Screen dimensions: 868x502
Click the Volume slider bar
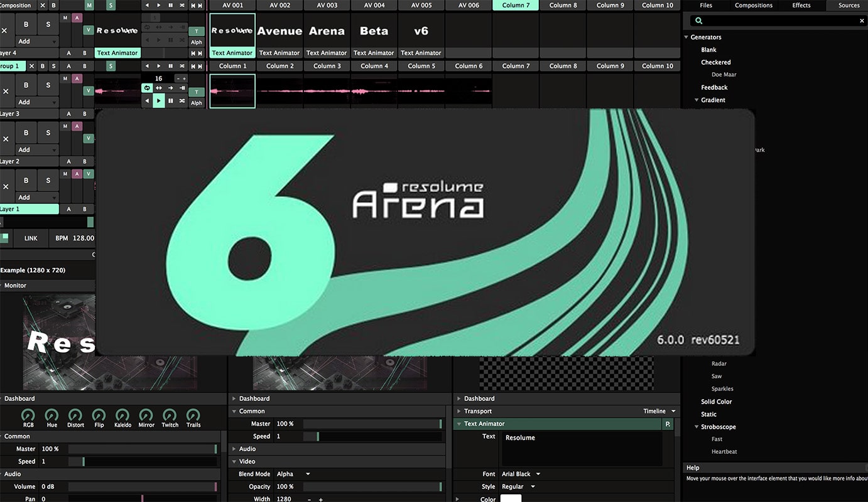pos(143,487)
